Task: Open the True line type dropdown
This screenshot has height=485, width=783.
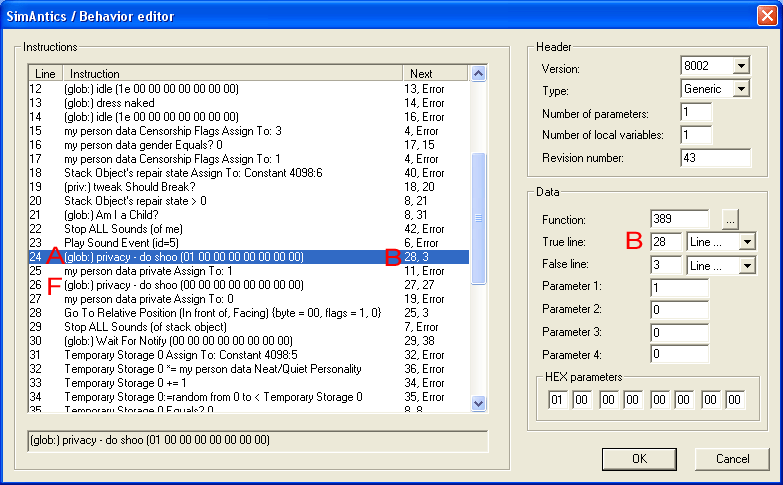Action: tap(747, 242)
